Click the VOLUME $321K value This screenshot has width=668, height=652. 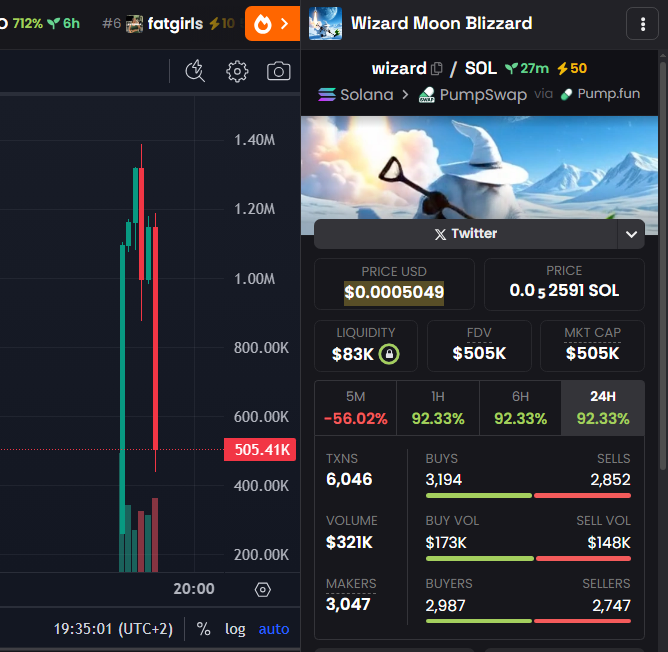pos(349,542)
